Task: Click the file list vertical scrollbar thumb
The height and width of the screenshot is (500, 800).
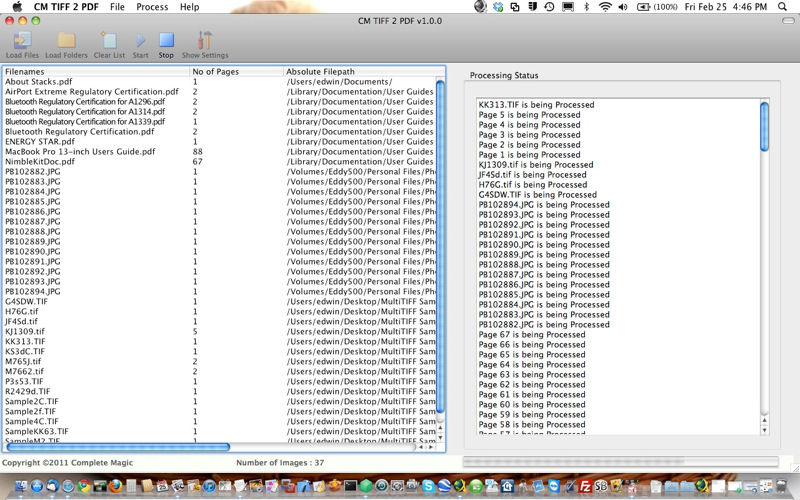Action: (440, 245)
